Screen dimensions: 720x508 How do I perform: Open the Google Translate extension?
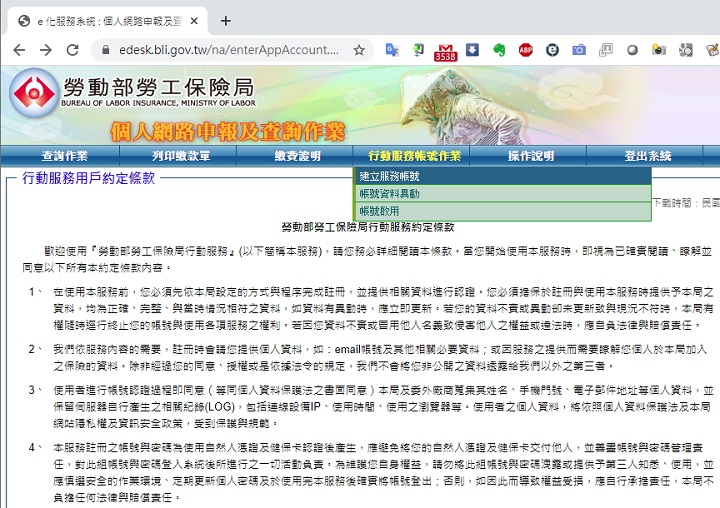point(392,50)
